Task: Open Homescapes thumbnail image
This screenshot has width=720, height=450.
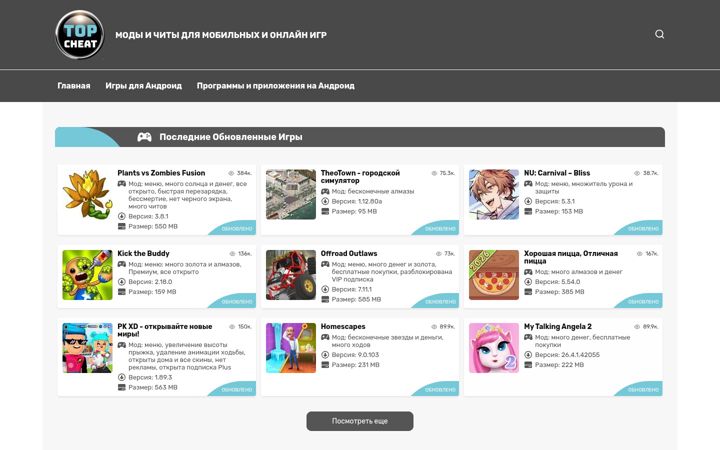Action: coord(291,348)
